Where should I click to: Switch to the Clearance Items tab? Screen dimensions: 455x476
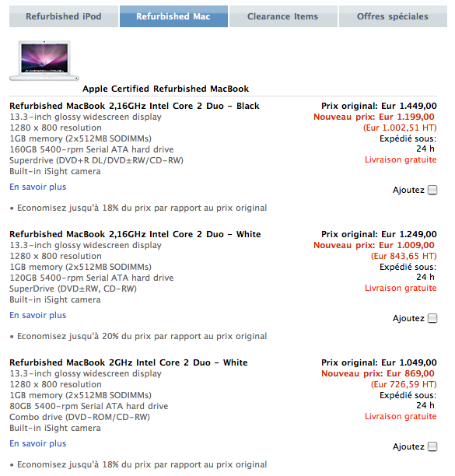coord(283,16)
